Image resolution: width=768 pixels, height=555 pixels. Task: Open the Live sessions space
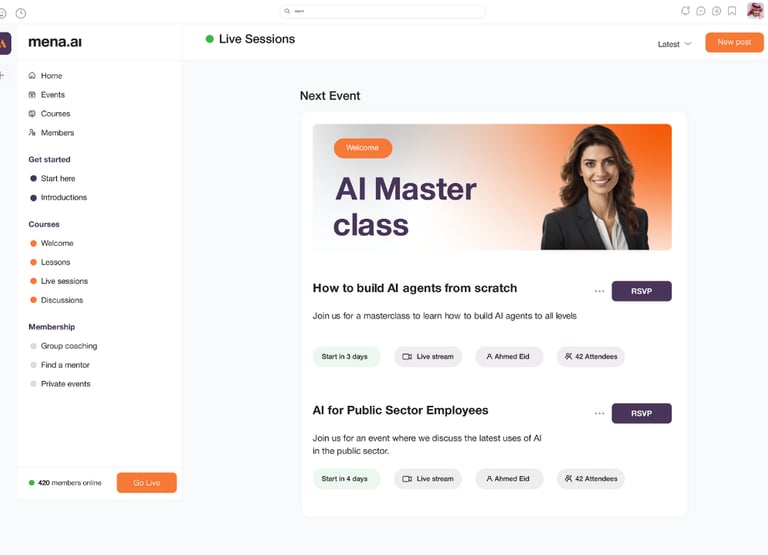(x=59, y=281)
